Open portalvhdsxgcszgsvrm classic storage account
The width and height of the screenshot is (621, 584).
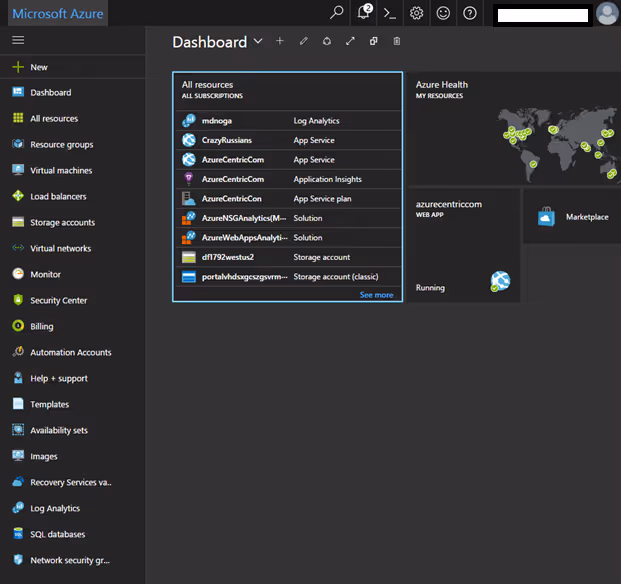click(288, 276)
